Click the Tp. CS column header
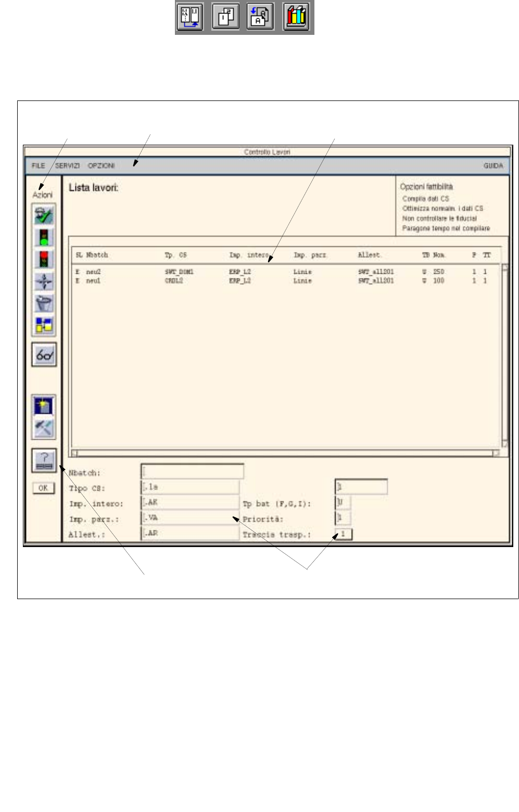 (x=175, y=255)
